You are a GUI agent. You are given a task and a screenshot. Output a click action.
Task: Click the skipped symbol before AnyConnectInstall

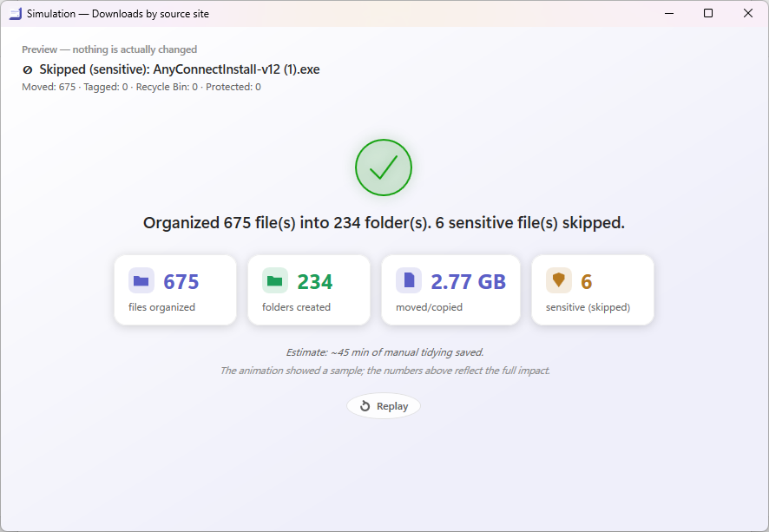pos(28,70)
